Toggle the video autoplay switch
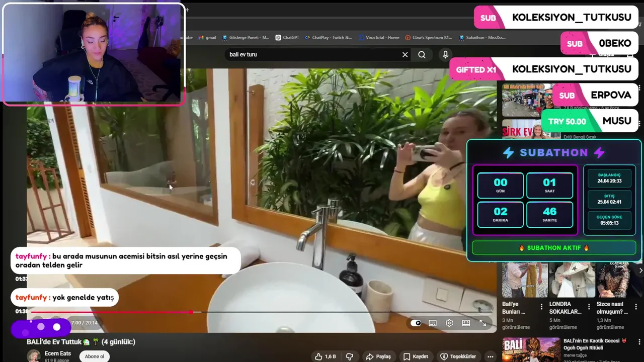Viewport: 644px width, 362px height. [416, 323]
